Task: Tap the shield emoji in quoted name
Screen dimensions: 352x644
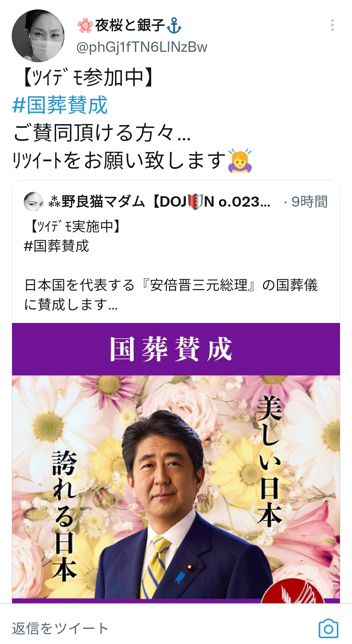Action: (195, 202)
